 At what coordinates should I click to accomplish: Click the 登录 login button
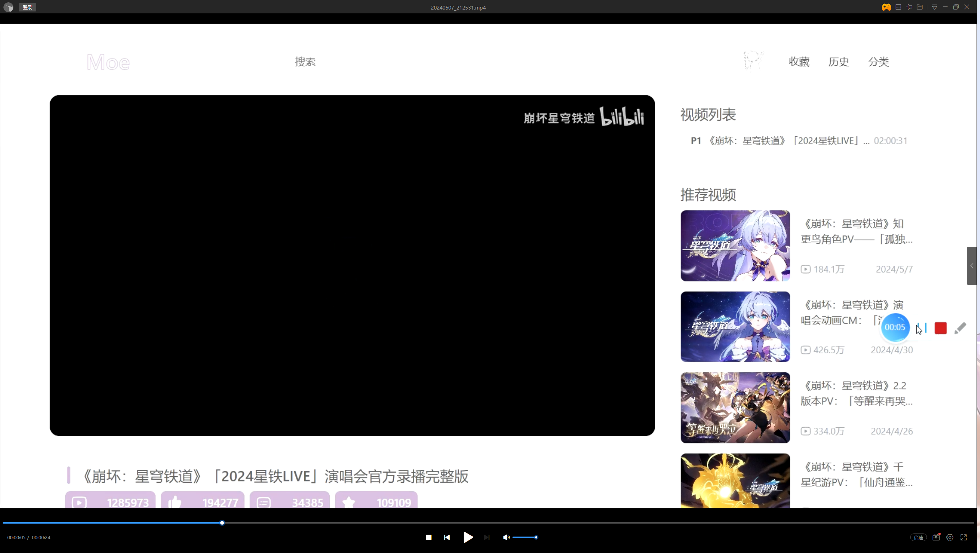point(27,7)
